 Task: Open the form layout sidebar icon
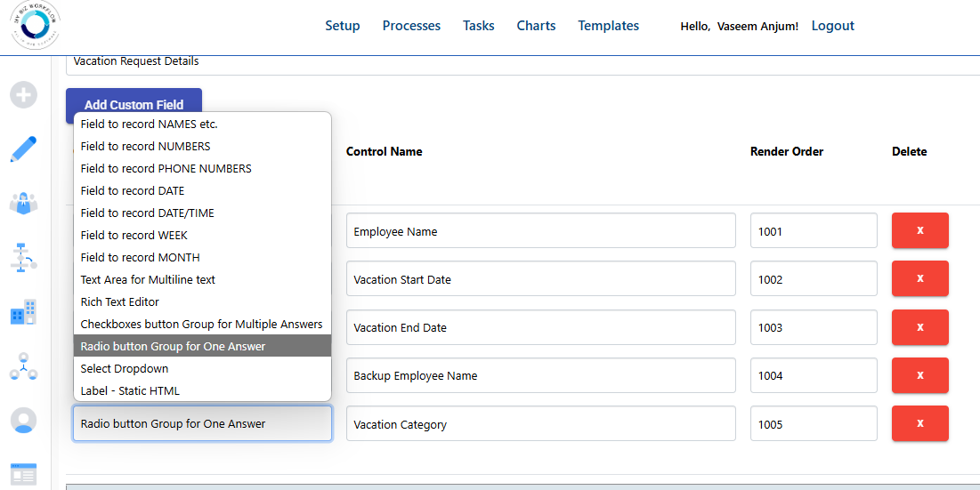coord(24,474)
